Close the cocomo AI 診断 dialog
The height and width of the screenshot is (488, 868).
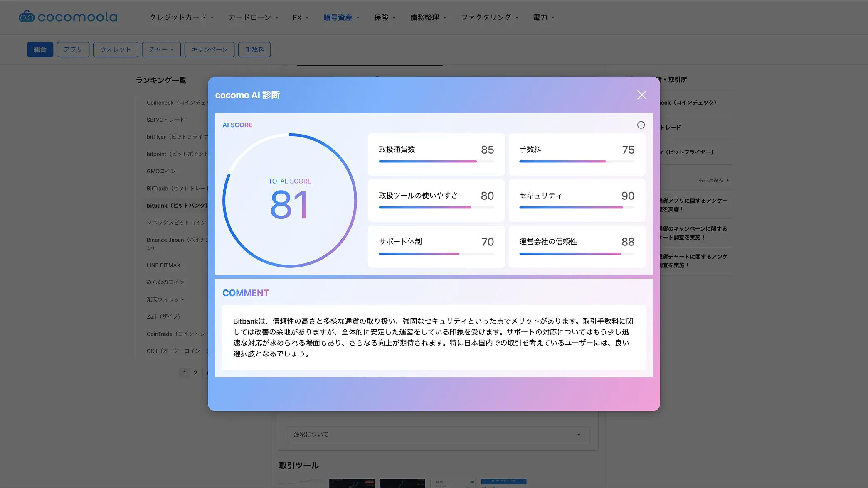point(641,95)
